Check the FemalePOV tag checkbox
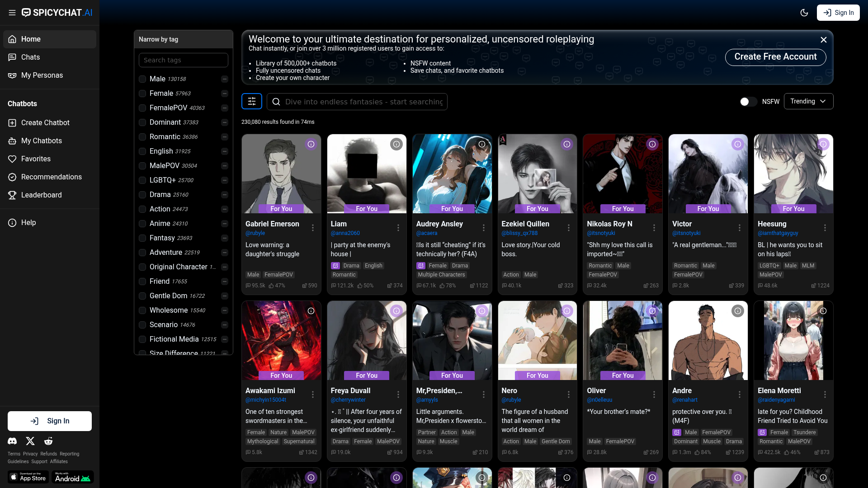Image resolution: width=868 pixels, height=488 pixels. point(142,108)
